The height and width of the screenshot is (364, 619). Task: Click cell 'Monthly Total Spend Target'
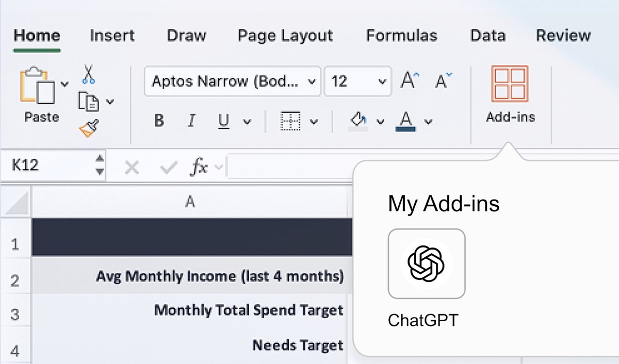click(x=190, y=311)
